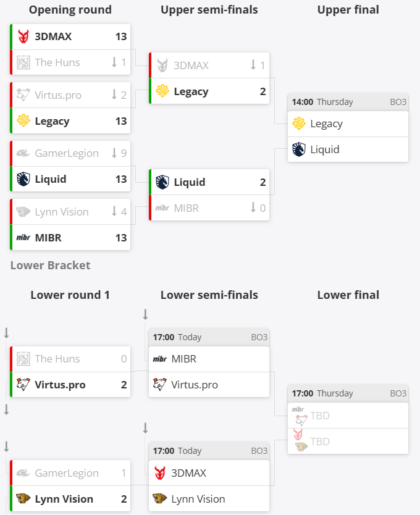Select the first TBD slot in Lower final
Image resolution: width=420 pixels, height=515 pixels.
(320, 416)
